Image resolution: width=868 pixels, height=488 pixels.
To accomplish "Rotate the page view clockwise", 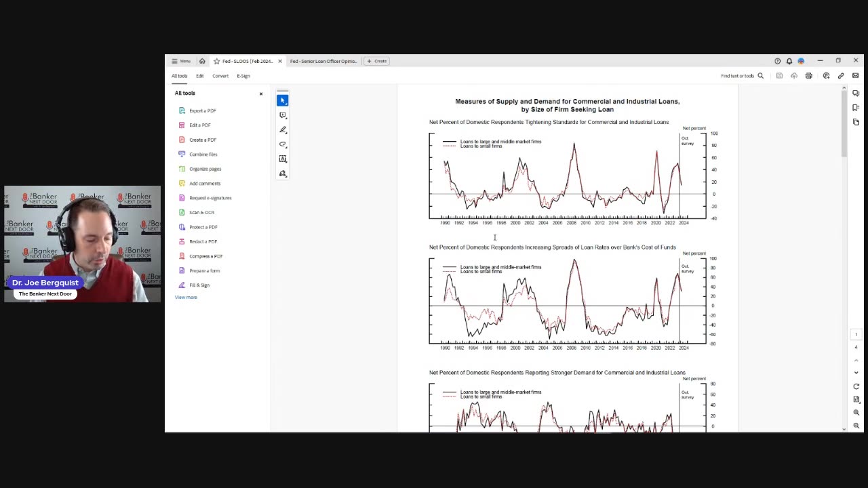I will coord(856,387).
